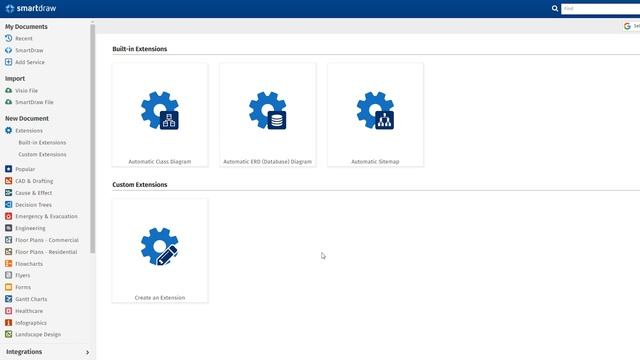Expand the Integrations panel chevron
The width and height of the screenshot is (640, 360).
[87, 352]
